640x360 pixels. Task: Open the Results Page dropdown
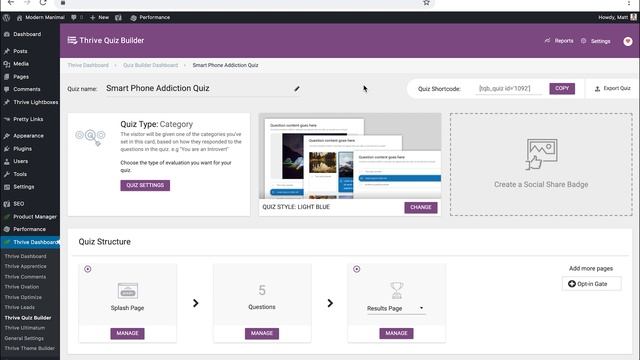(396, 309)
